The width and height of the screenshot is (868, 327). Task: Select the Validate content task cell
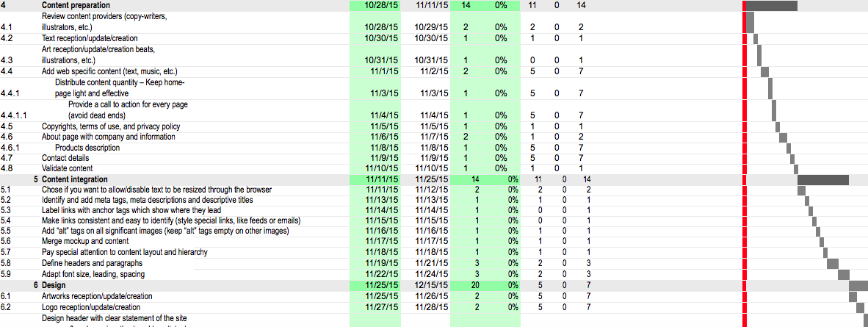67,168
